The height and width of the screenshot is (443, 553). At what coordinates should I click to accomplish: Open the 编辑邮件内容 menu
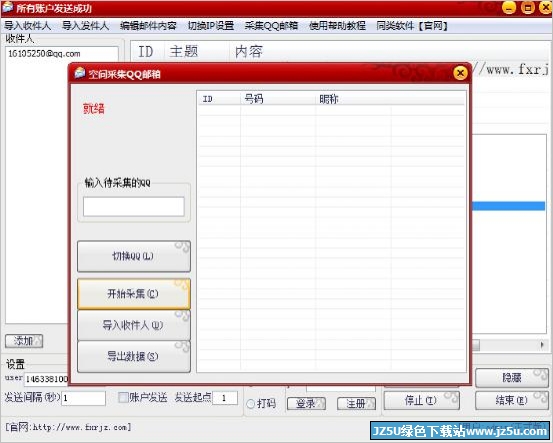pyautogui.click(x=148, y=26)
